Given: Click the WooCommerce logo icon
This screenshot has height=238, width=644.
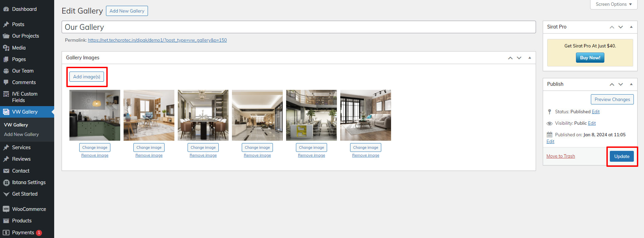Looking at the screenshot, I should click(6, 209).
